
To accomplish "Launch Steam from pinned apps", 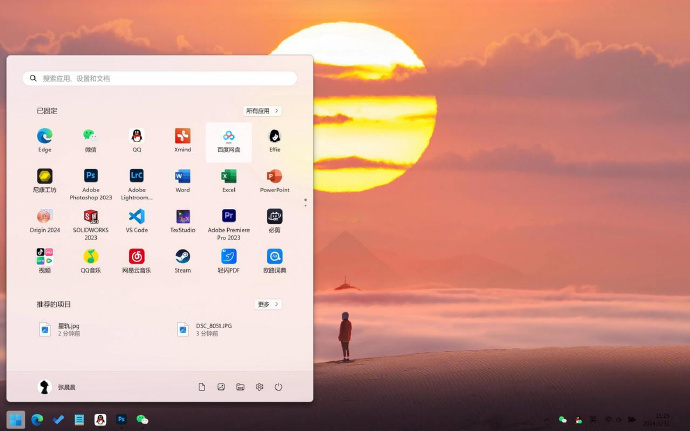I will [183, 257].
